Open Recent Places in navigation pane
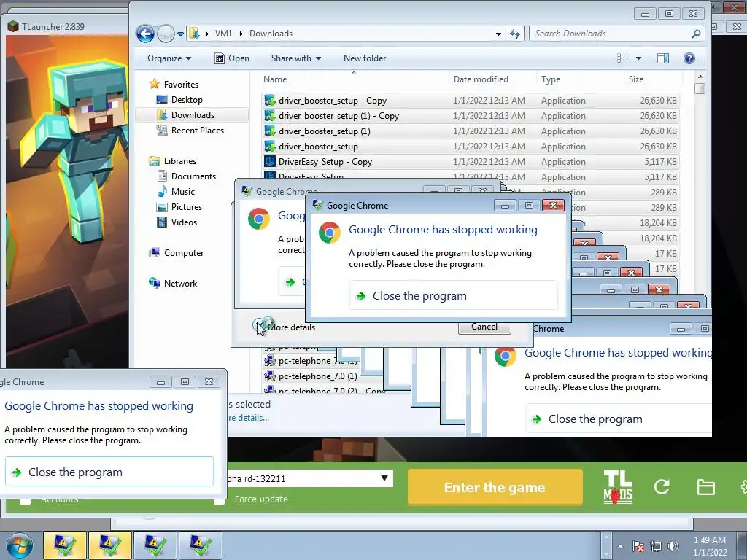 [190, 130]
